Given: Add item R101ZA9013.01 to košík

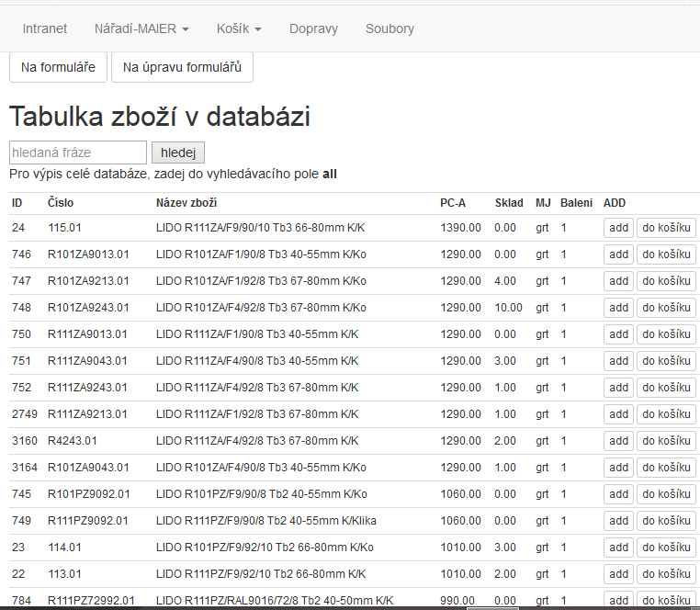Looking at the screenshot, I should [666, 254].
